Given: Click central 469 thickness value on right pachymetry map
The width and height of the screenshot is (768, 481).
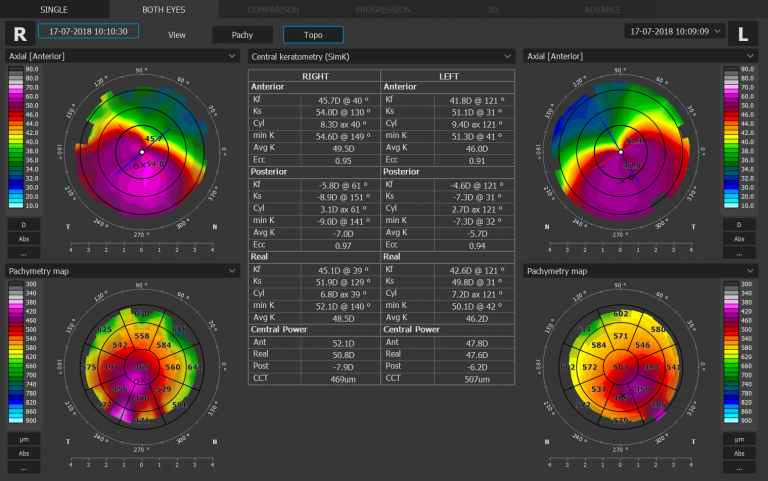Looking at the screenshot, I should tap(142, 367).
